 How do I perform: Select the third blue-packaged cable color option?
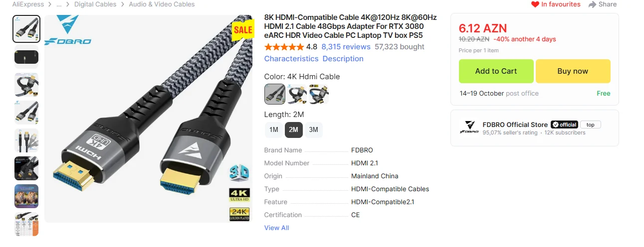pos(319,94)
